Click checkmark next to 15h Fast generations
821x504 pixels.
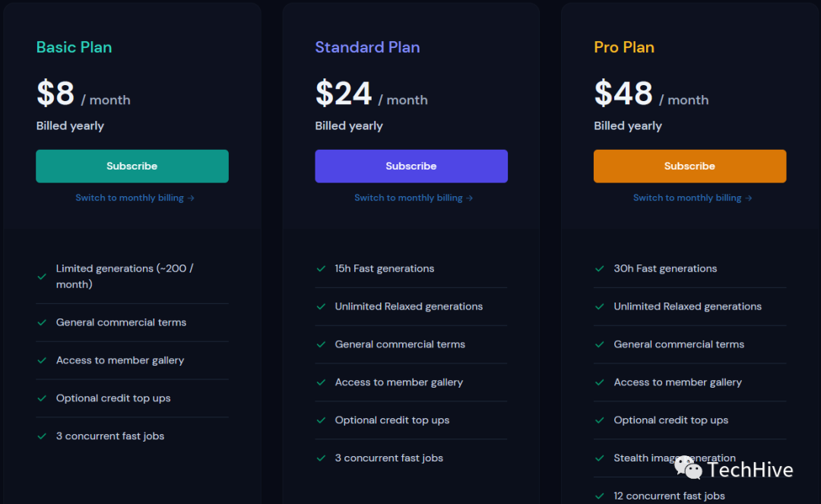tap(321, 268)
